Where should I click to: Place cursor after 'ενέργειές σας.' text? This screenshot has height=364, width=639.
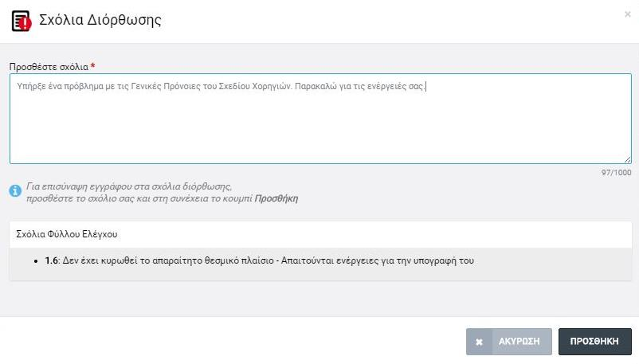click(x=425, y=86)
